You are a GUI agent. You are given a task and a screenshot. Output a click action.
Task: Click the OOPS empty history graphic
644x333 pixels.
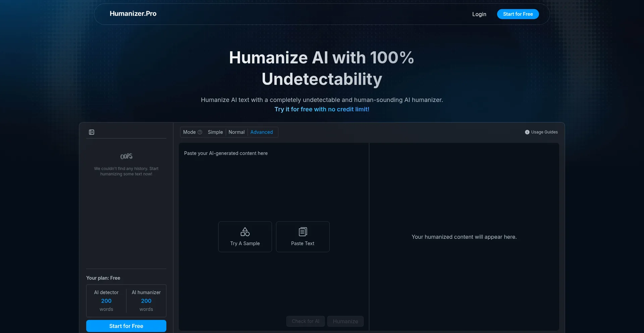click(126, 156)
